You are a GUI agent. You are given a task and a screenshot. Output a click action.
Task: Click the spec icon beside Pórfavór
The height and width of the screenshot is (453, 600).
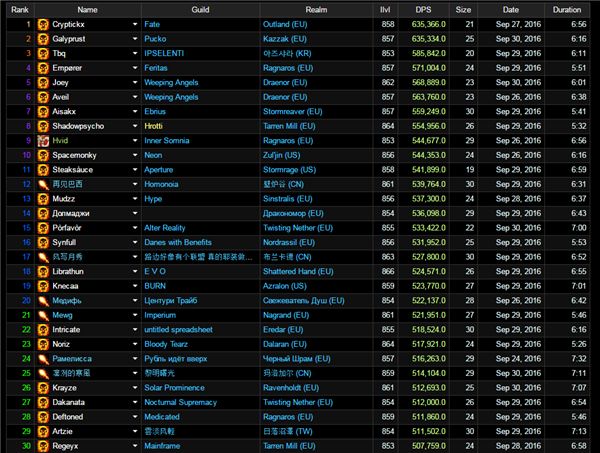[43, 228]
